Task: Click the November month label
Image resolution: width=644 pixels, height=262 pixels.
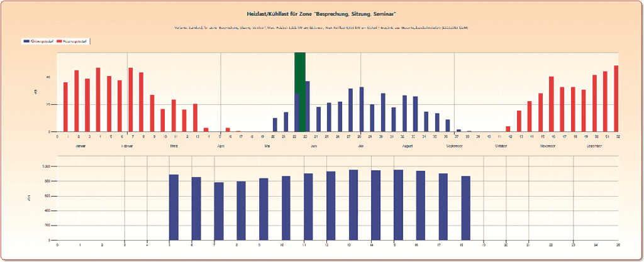Action: click(547, 146)
